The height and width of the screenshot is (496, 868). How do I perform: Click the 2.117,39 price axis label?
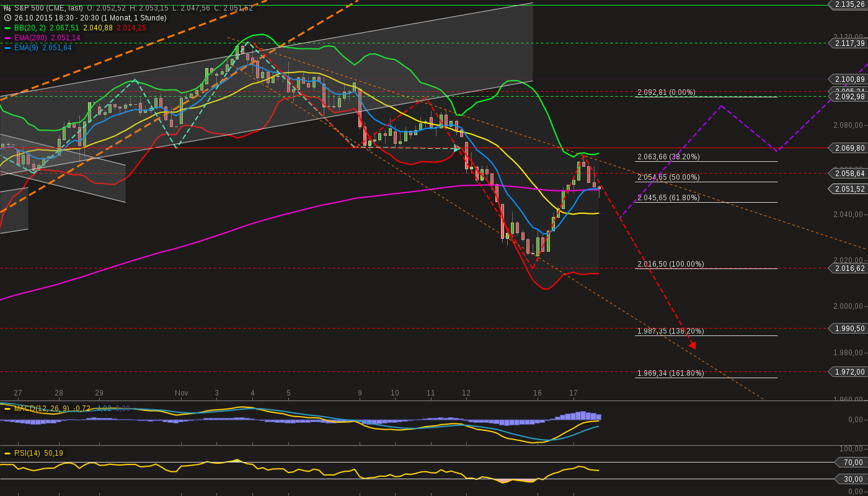point(847,43)
